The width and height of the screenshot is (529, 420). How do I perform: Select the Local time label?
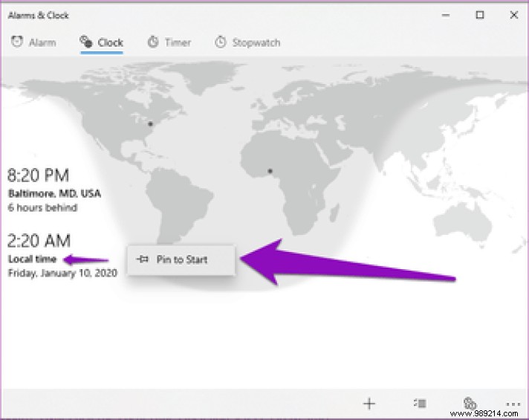pyautogui.click(x=32, y=259)
